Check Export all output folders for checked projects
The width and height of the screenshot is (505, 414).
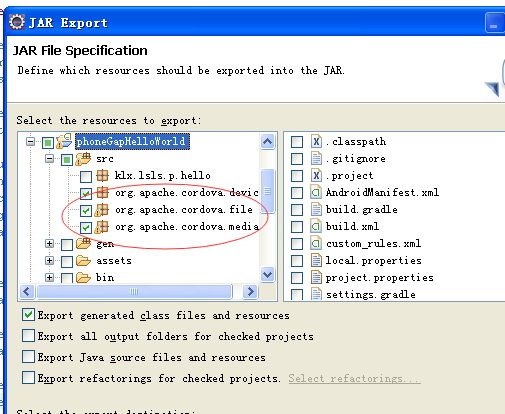28,336
